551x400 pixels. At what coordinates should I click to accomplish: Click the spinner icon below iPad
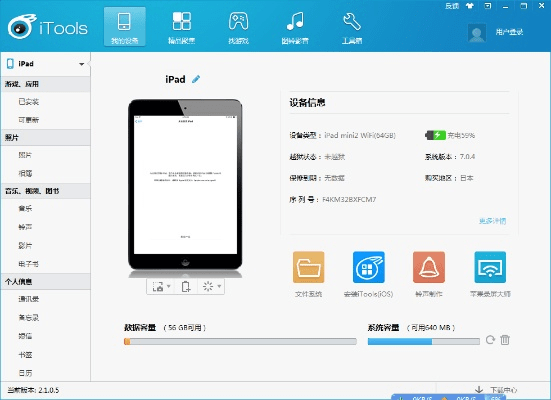pos(208,286)
